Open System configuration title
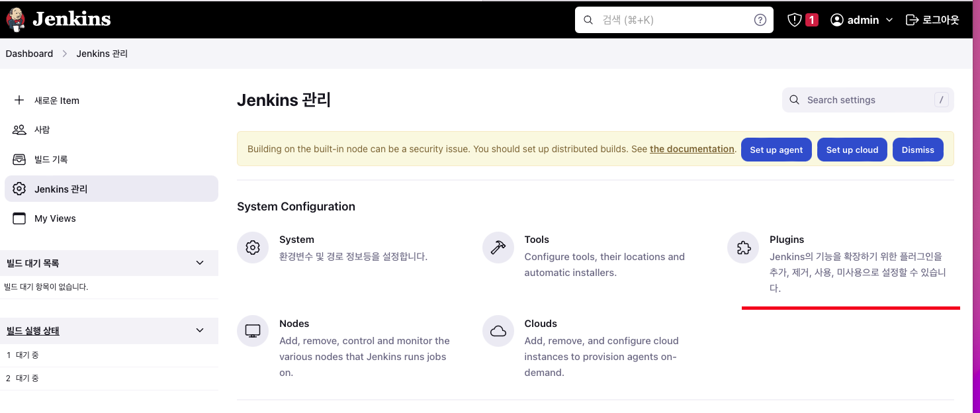 click(296, 240)
